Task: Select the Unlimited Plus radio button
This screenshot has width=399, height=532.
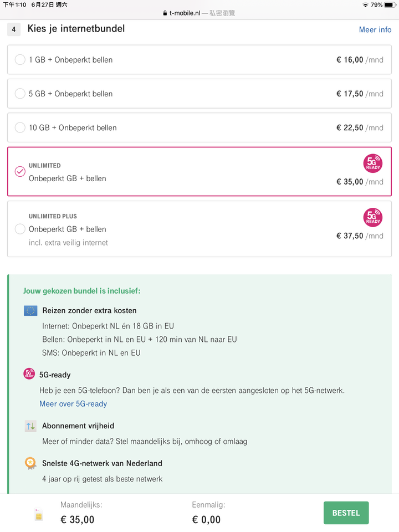Action: (20, 229)
